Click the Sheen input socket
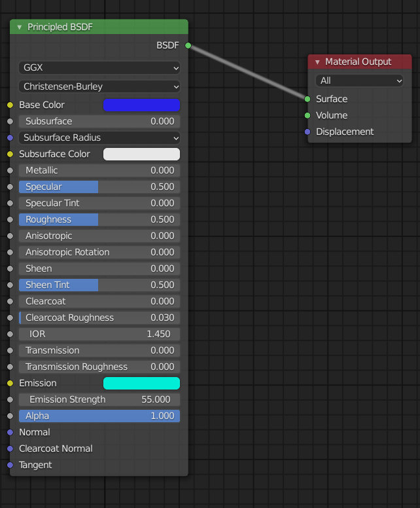 click(x=10, y=268)
